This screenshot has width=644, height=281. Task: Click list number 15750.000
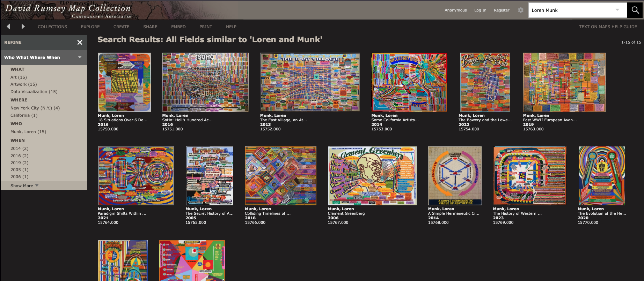pyautogui.click(x=108, y=129)
